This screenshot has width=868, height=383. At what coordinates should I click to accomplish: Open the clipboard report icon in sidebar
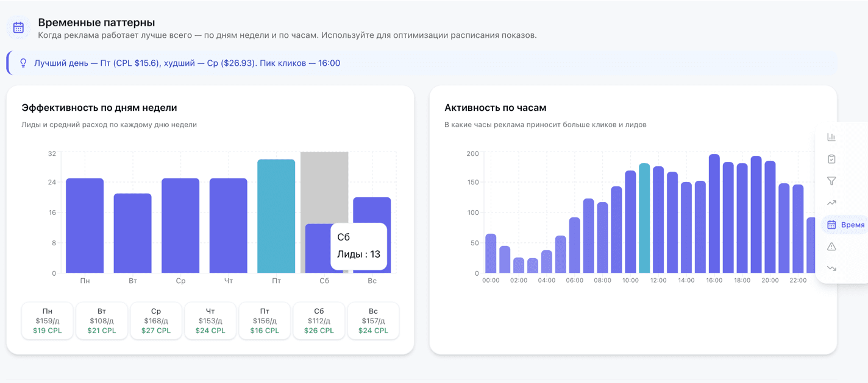831,159
